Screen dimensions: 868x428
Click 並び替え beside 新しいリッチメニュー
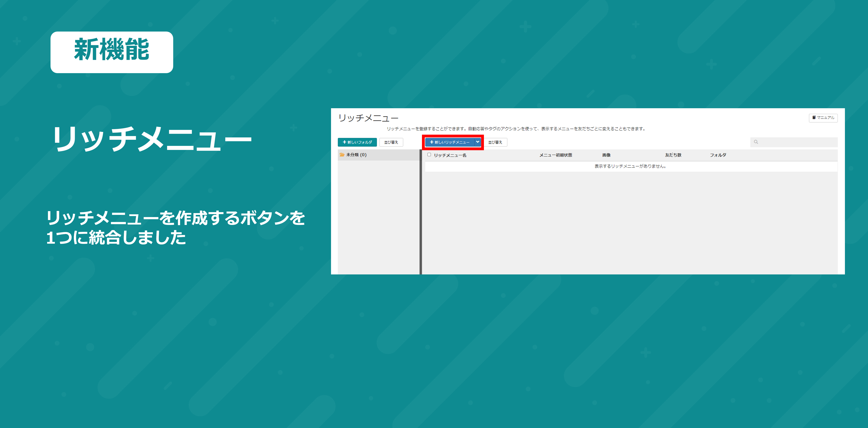(495, 142)
